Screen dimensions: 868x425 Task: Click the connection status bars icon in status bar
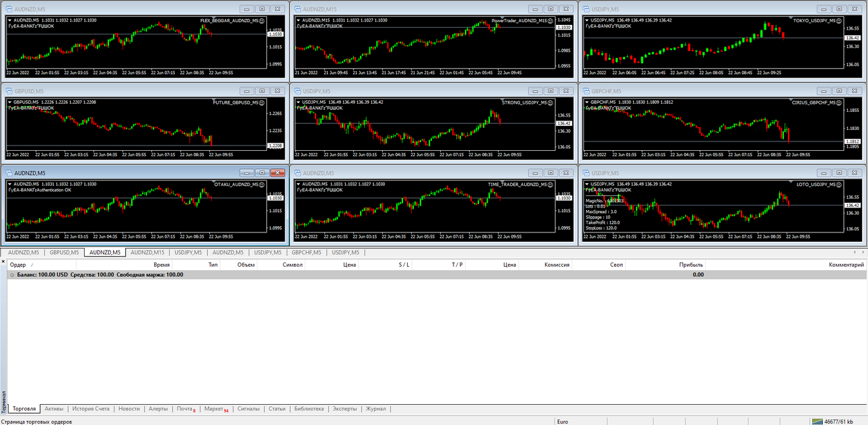coord(817,422)
